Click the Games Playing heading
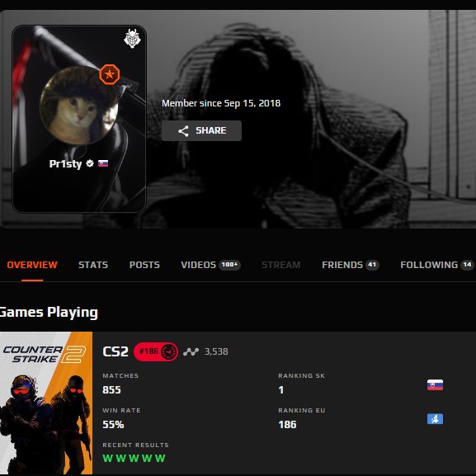The width and height of the screenshot is (476, 476). 49,313
